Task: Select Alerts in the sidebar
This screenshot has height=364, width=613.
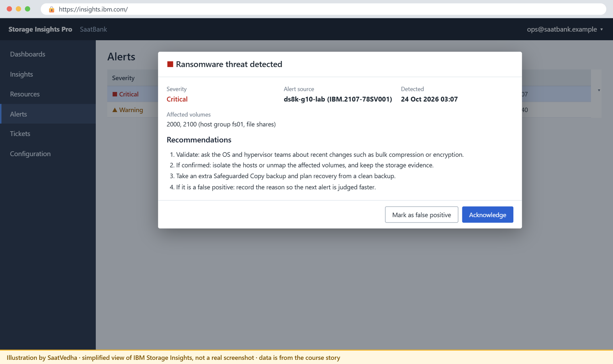Action: pyautogui.click(x=48, y=114)
